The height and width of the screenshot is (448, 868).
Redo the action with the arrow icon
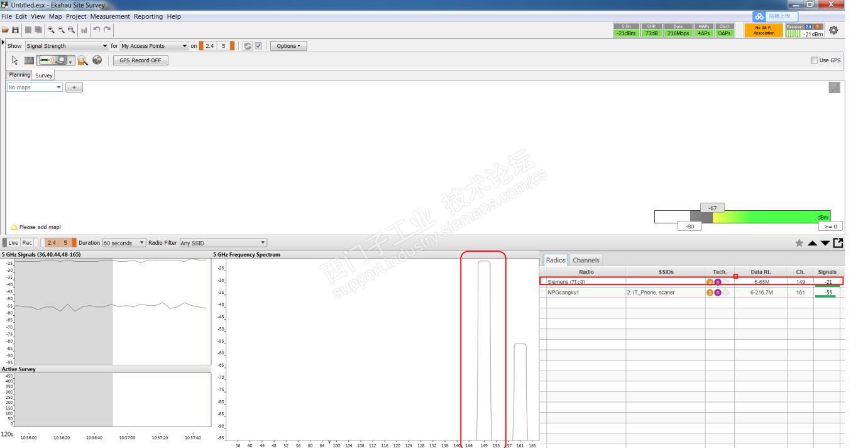(106, 30)
